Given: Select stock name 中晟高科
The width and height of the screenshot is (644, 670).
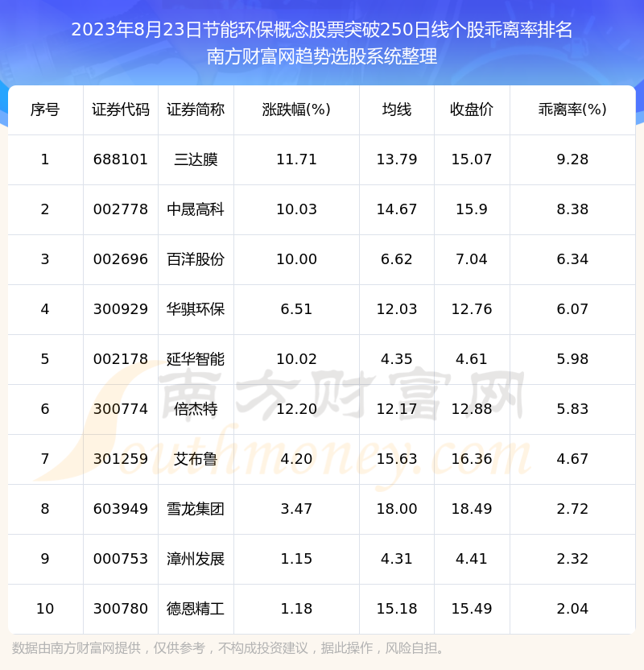Looking at the screenshot, I should (x=196, y=209).
